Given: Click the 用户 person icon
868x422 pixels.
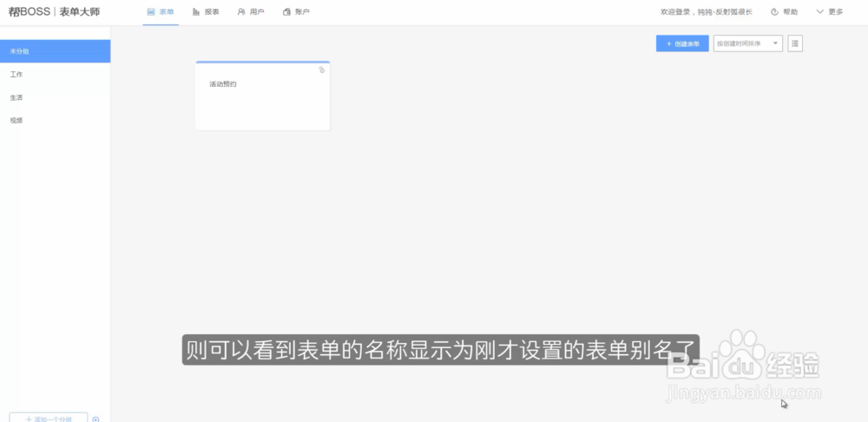Looking at the screenshot, I should click(x=240, y=11).
